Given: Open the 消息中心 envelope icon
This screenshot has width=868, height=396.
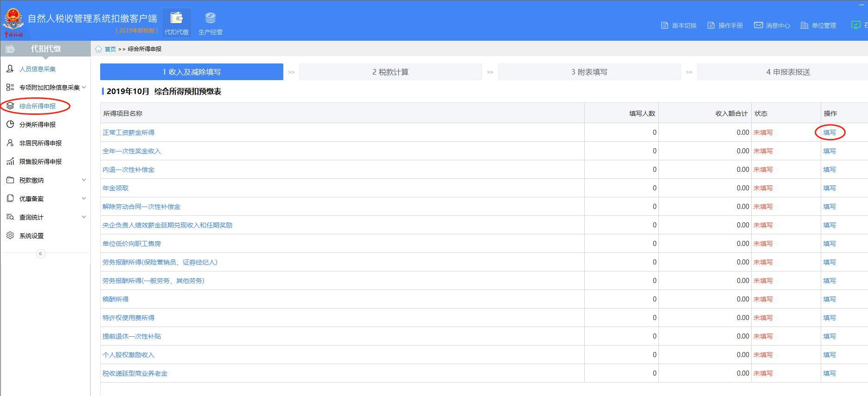Looking at the screenshot, I should point(758,25).
